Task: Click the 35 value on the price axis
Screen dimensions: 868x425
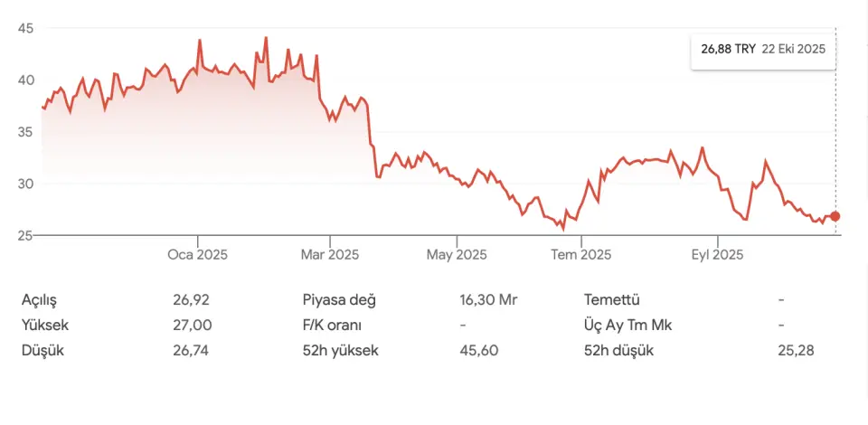Action: coord(25,132)
